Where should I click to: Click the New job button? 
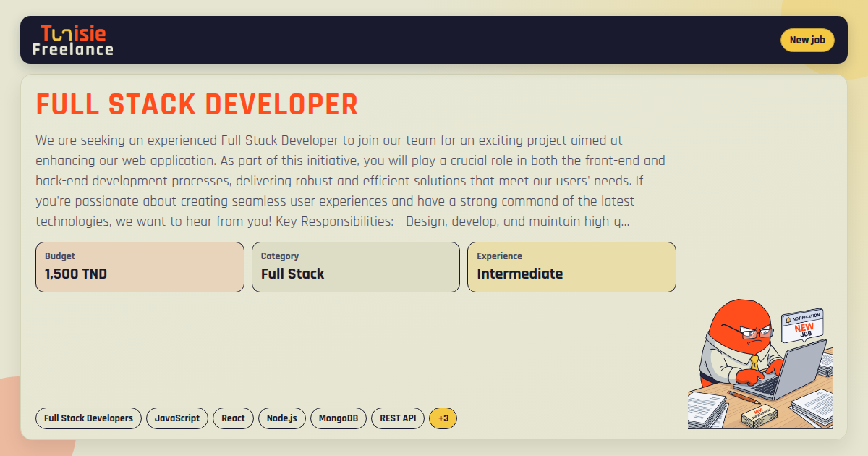tap(807, 40)
